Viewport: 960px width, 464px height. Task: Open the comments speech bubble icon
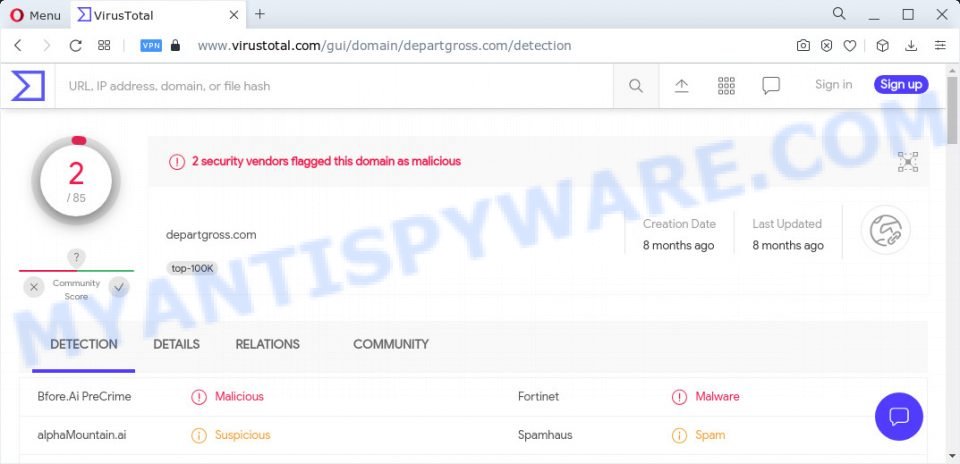tap(771, 86)
